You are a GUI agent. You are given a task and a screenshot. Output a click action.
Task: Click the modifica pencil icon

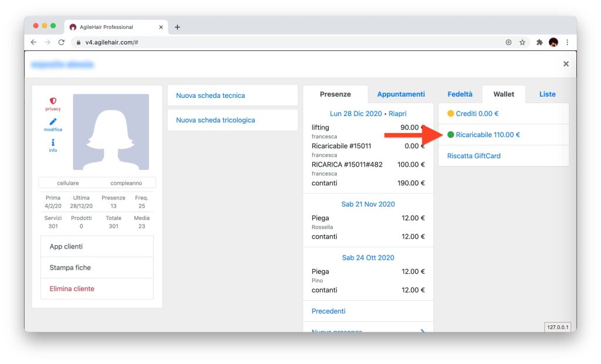pos(53,122)
